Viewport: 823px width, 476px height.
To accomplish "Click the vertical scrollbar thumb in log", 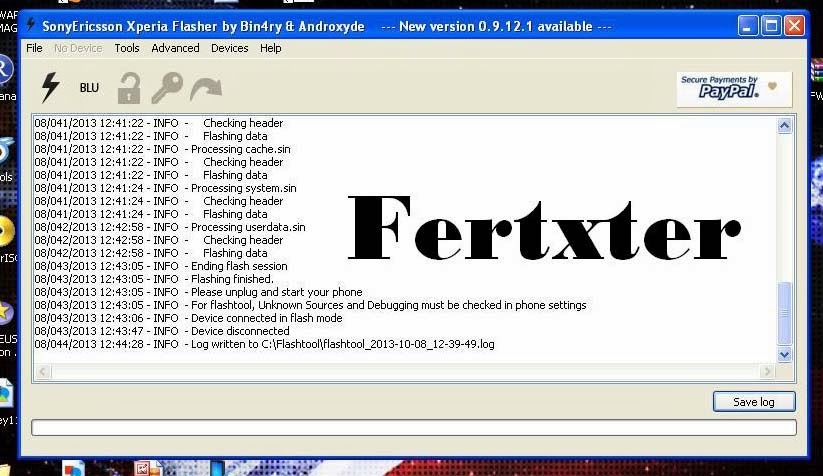I will point(785,313).
